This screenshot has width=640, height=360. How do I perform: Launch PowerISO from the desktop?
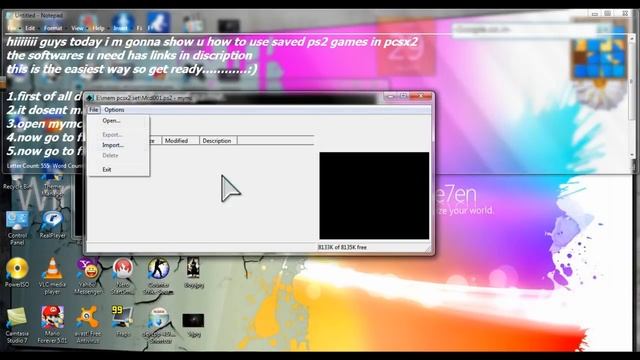click(17, 273)
